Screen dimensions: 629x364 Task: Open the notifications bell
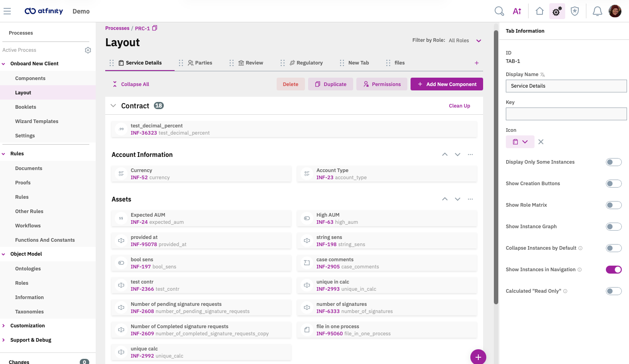pyautogui.click(x=597, y=11)
